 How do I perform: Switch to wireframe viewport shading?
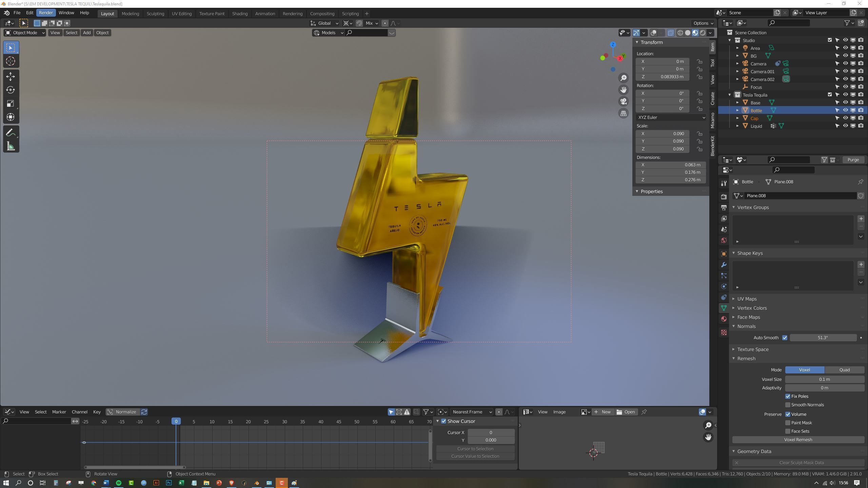[x=680, y=33]
